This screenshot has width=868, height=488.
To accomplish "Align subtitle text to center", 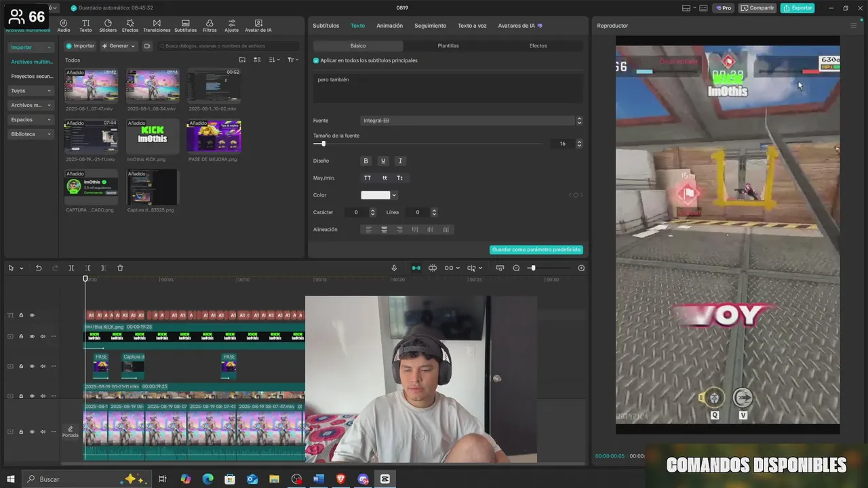I will [384, 230].
